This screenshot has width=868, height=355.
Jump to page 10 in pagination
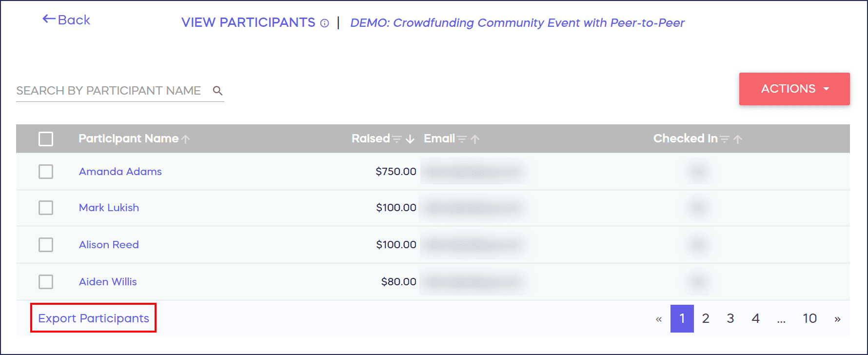pos(809,318)
